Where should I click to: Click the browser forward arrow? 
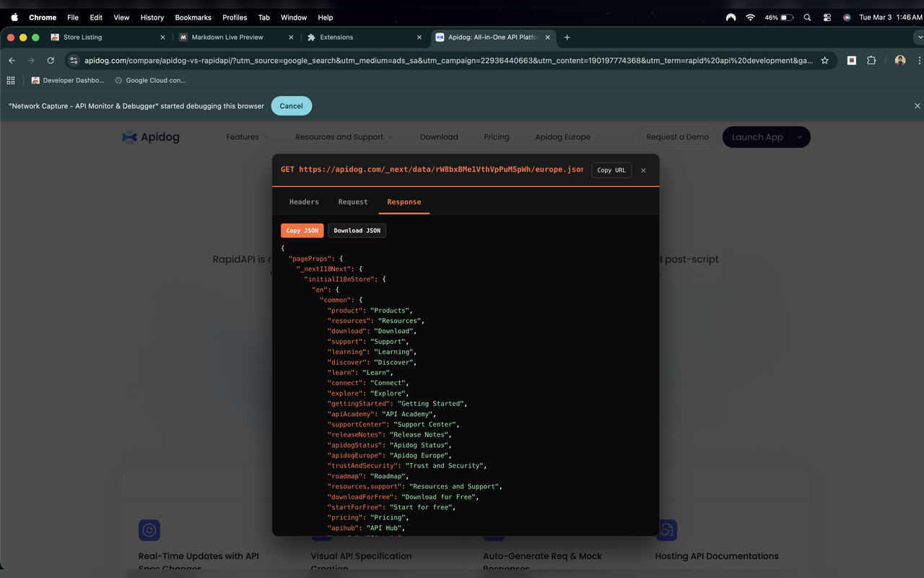pyautogui.click(x=31, y=61)
